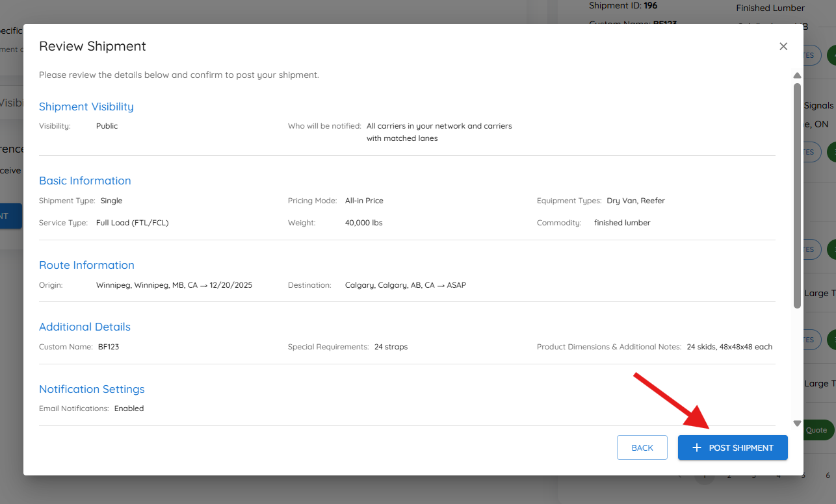Click the 'All-in Price' pricing mode value
Viewport: 836px width, 504px height.
364,201
